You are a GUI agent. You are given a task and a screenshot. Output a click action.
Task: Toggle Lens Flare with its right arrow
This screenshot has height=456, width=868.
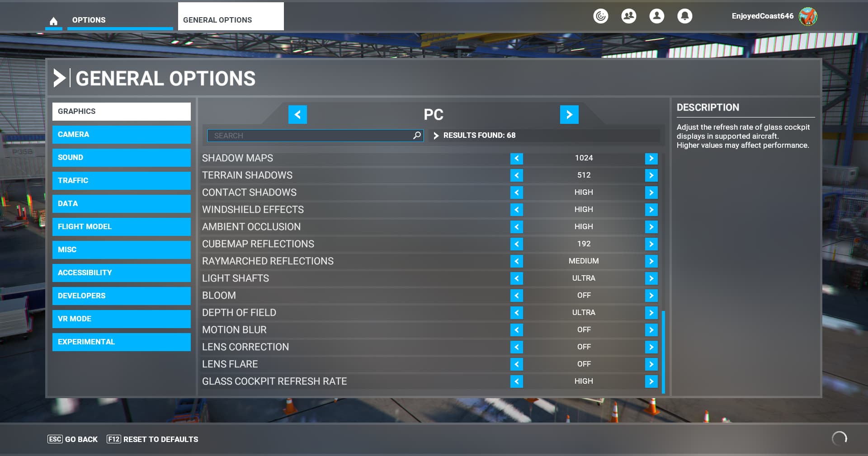tap(651, 364)
